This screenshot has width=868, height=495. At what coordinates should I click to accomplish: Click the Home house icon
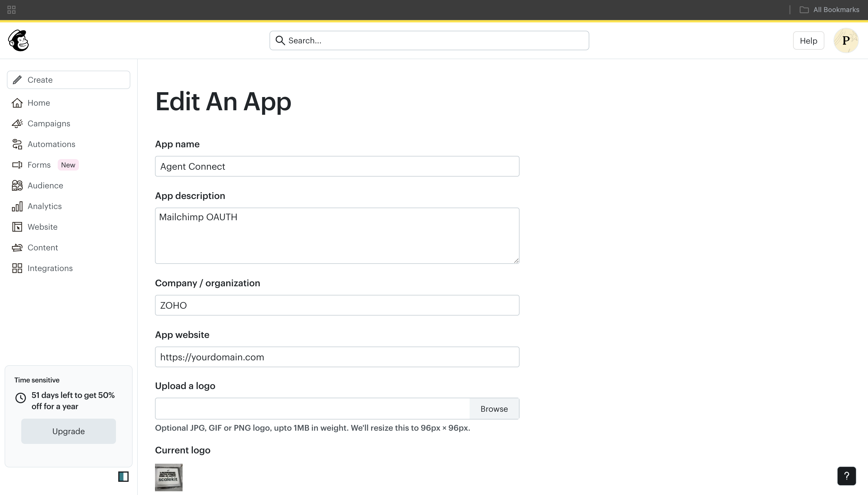17,103
